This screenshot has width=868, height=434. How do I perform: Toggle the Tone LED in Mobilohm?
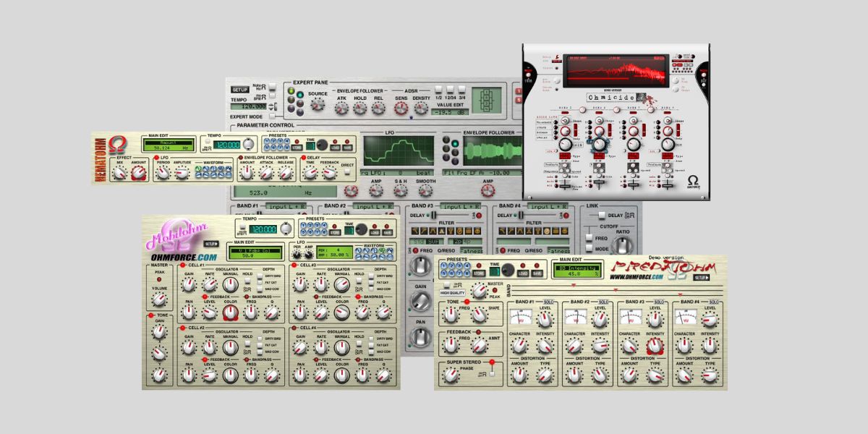152,316
